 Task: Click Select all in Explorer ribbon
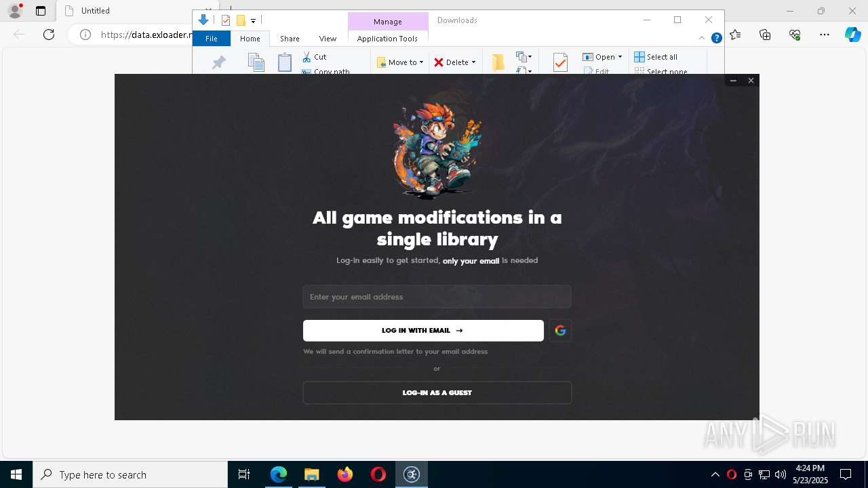pyautogui.click(x=656, y=57)
